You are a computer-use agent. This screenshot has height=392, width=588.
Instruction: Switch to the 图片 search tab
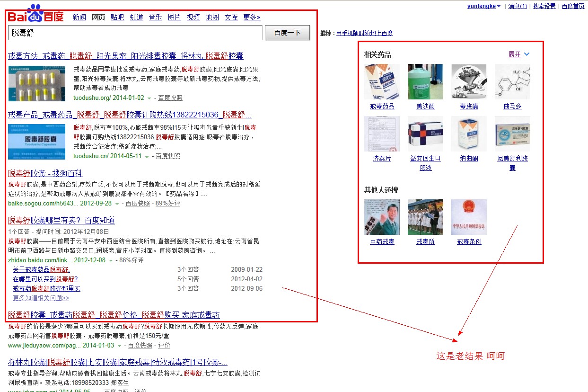pos(174,17)
